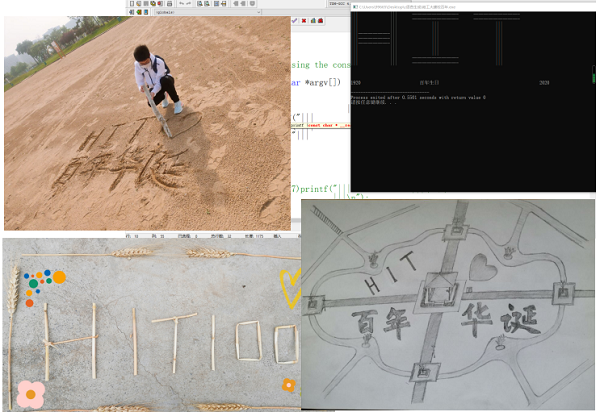
Task: Click the Print toolbar icon
Action: coord(170,3)
